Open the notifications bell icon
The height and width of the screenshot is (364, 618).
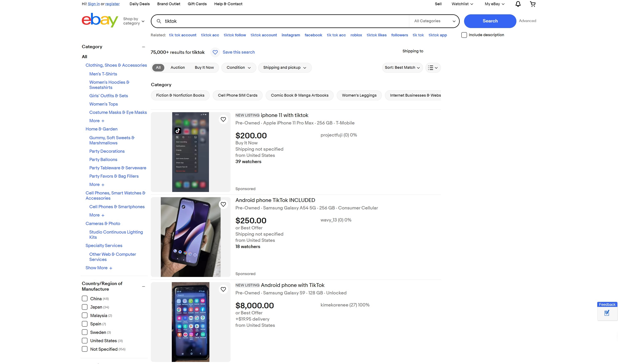click(518, 4)
